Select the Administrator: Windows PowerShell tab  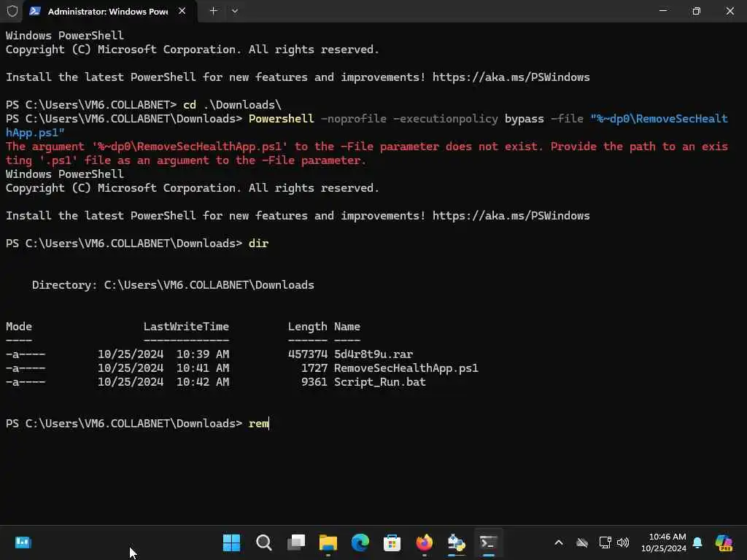point(109,12)
